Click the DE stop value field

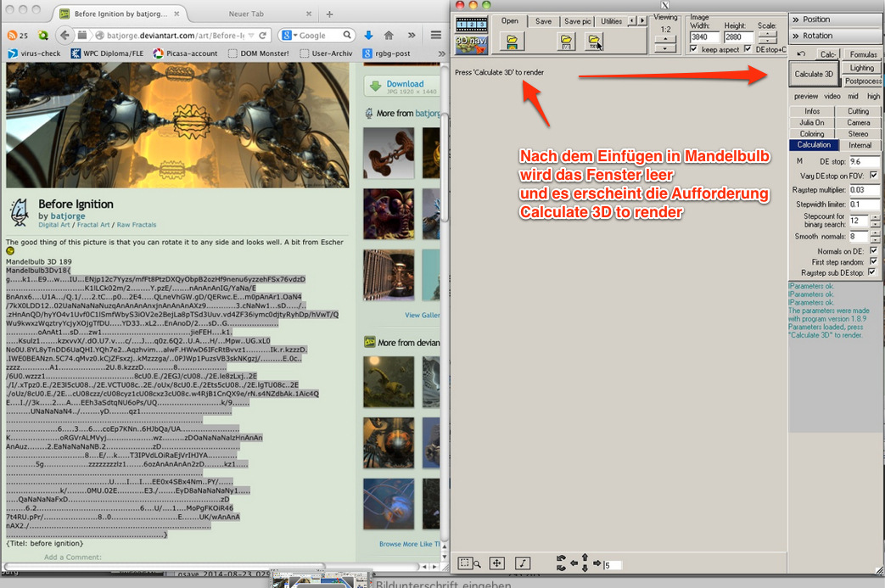864,161
